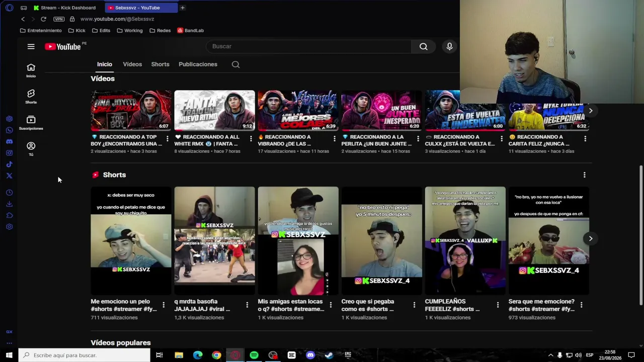
Task: Click the search magnifier button
Action: pyautogui.click(x=424, y=46)
